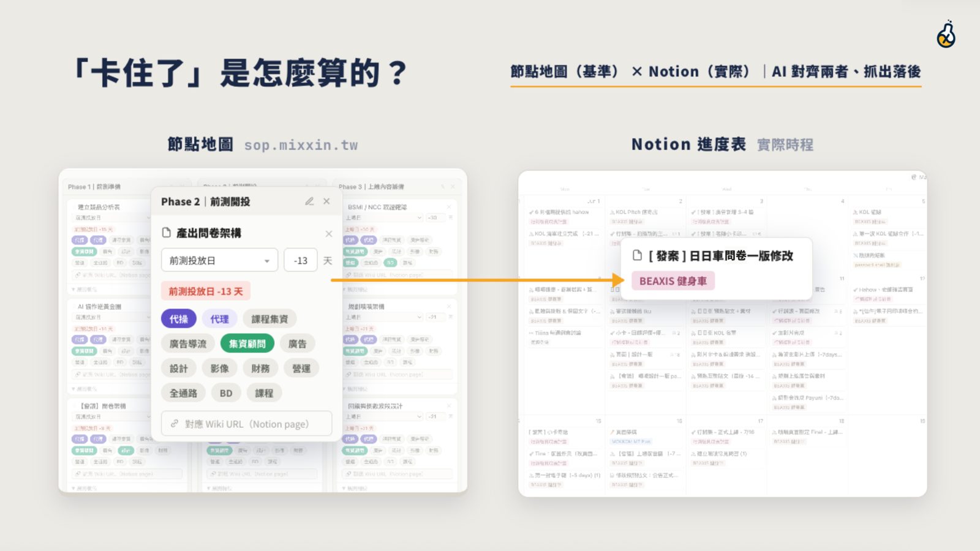Click the -13 days offset field
The image size is (980, 551).
300,260
